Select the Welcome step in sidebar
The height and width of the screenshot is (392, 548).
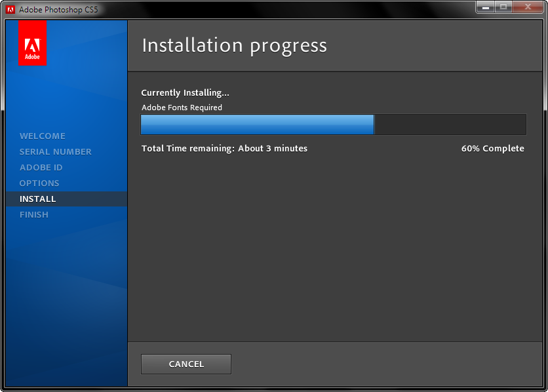click(43, 136)
